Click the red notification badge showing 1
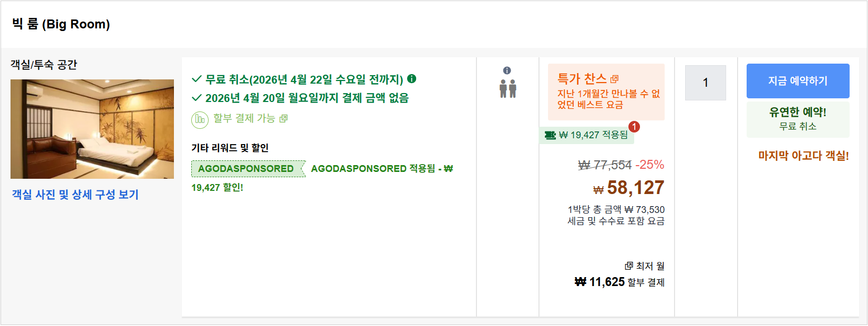 (635, 126)
